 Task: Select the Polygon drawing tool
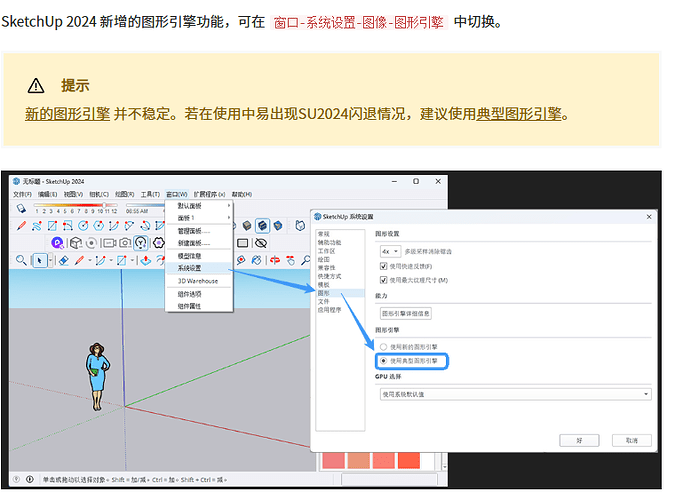point(99,226)
